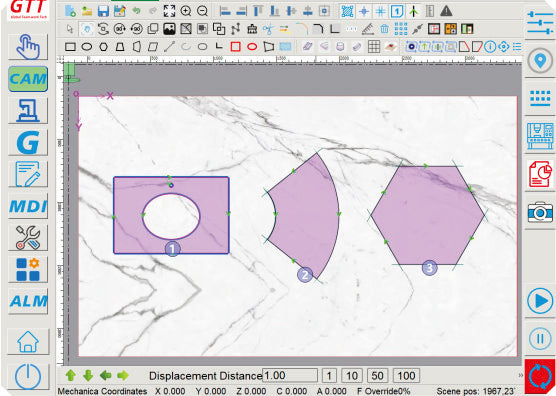Toggle the center point snap button
Image resolution: width=556 pixels, height=396 pixels.
364,11
